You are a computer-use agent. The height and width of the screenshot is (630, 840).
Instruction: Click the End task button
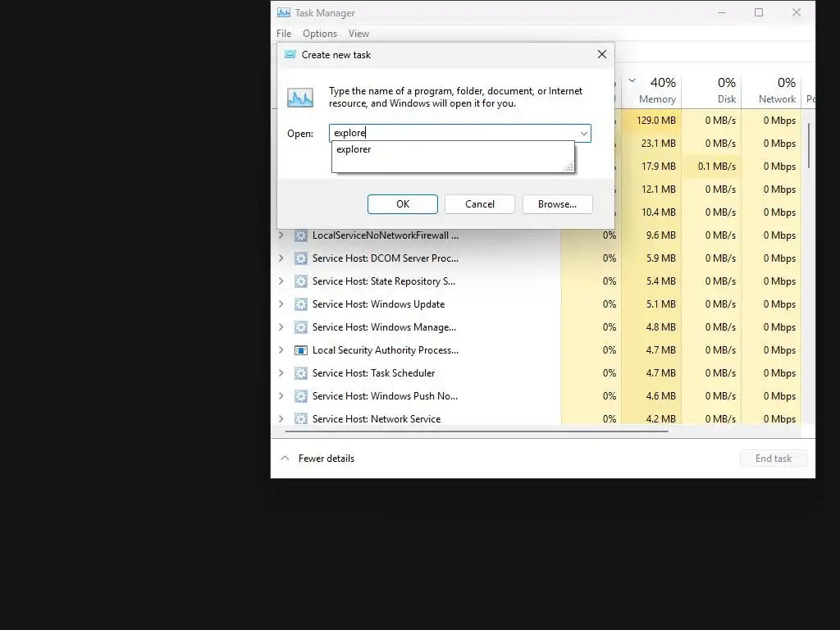(x=773, y=458)
